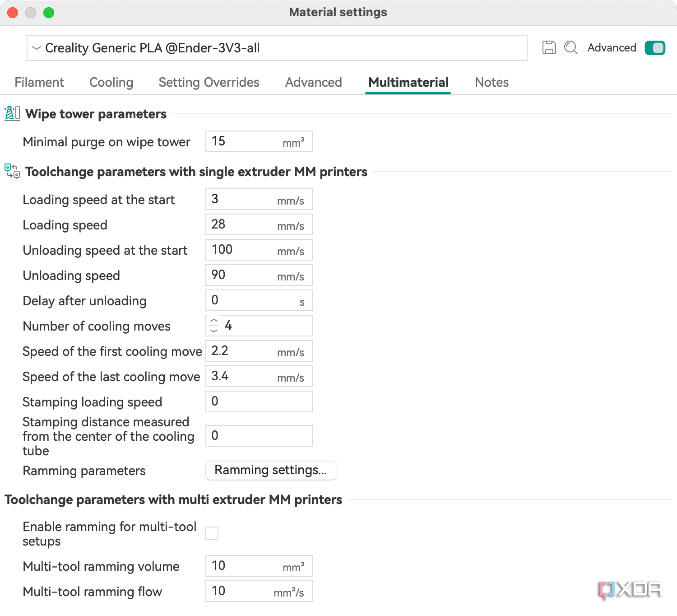The image size is (677, 616).
Task: Click the red close window button
Action: (13, 13)
